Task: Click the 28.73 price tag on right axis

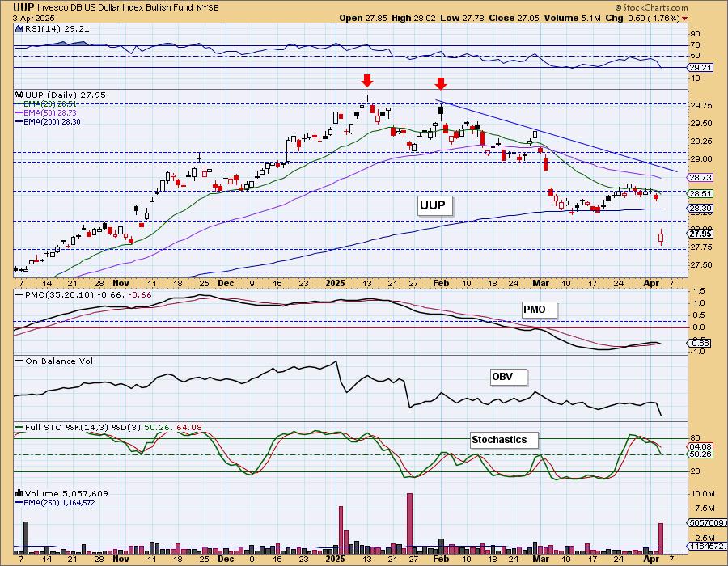Action: (700, 178)
